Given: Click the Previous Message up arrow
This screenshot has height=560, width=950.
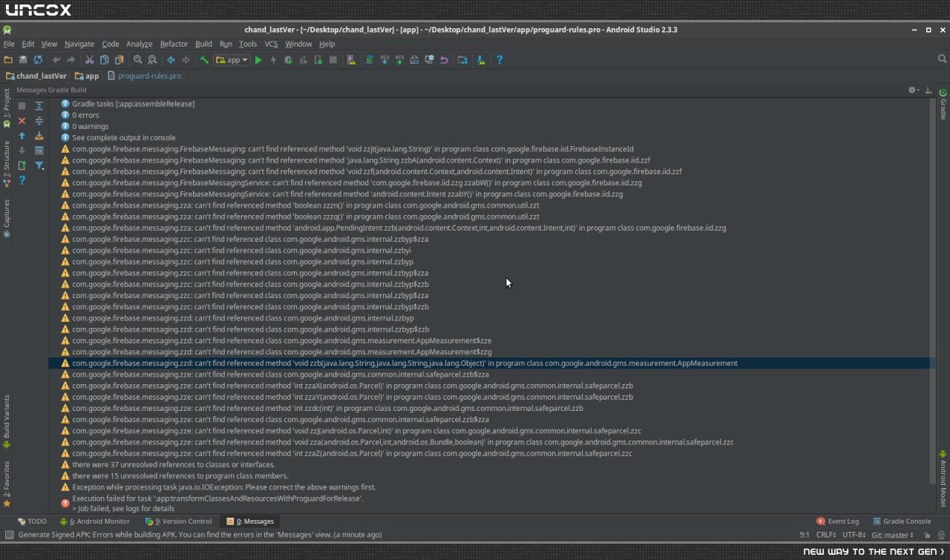Looking at the screenshot, I should 22,136.
